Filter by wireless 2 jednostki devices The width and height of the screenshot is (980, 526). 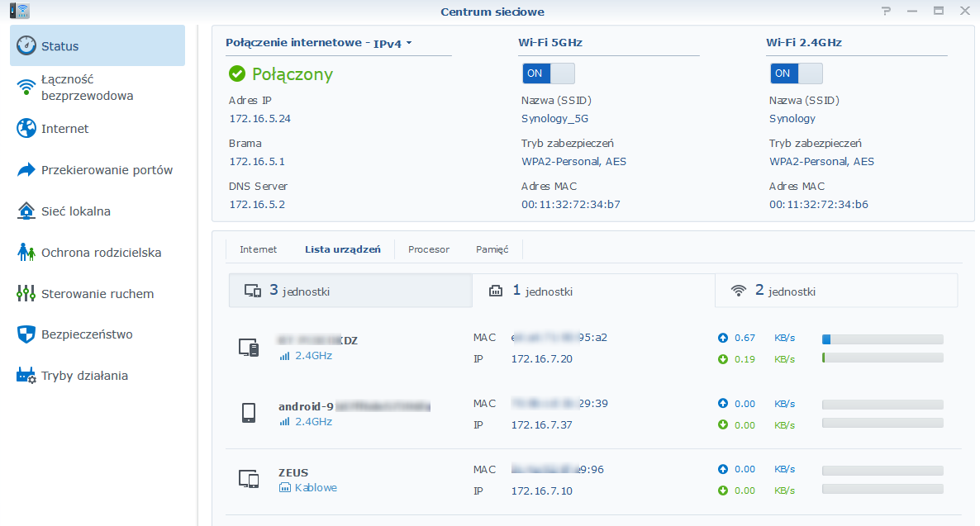(836, 291)
